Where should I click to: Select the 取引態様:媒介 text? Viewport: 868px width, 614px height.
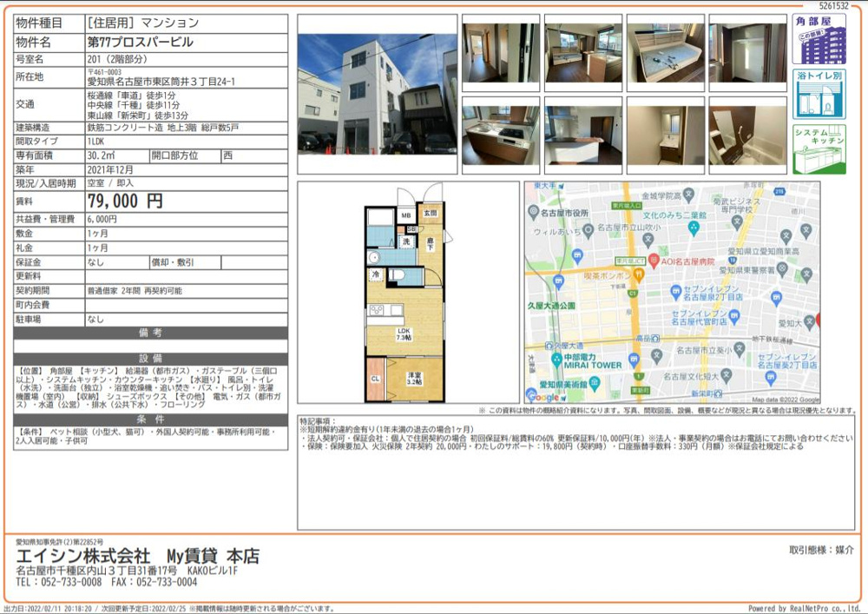pos(821,550)
